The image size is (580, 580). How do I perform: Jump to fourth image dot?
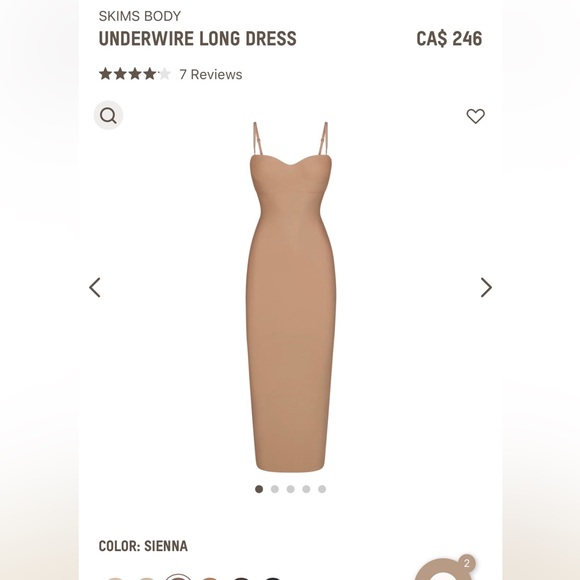(x=306, y=489)
